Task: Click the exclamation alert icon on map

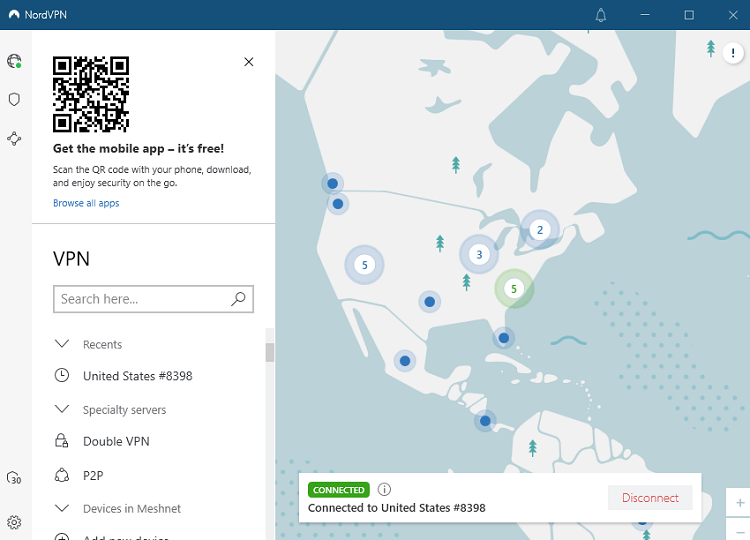Action: pos(733,53)
